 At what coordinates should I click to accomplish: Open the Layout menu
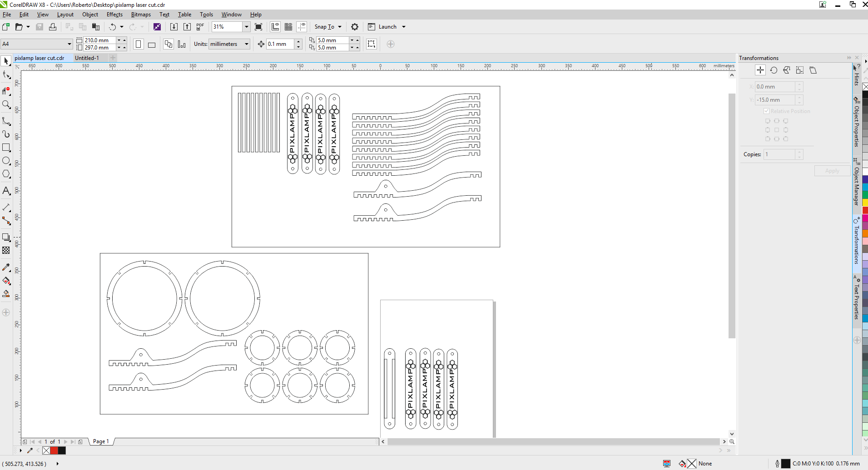tap(65, 15)
